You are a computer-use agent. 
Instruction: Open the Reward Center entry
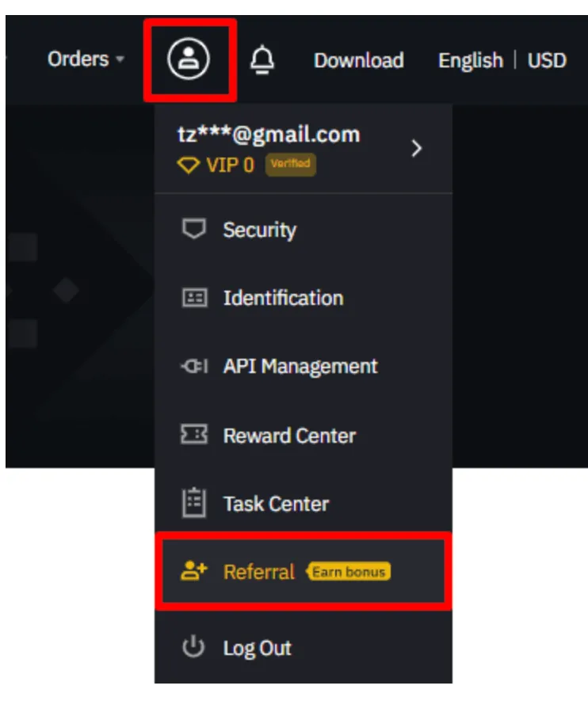[304, 435]
